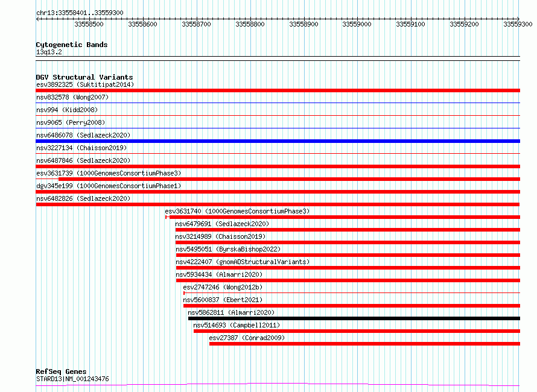Click the black nsv5862811 variant bar
The width and height of the screenshot is (537, 392).
(x=354, y=318)
